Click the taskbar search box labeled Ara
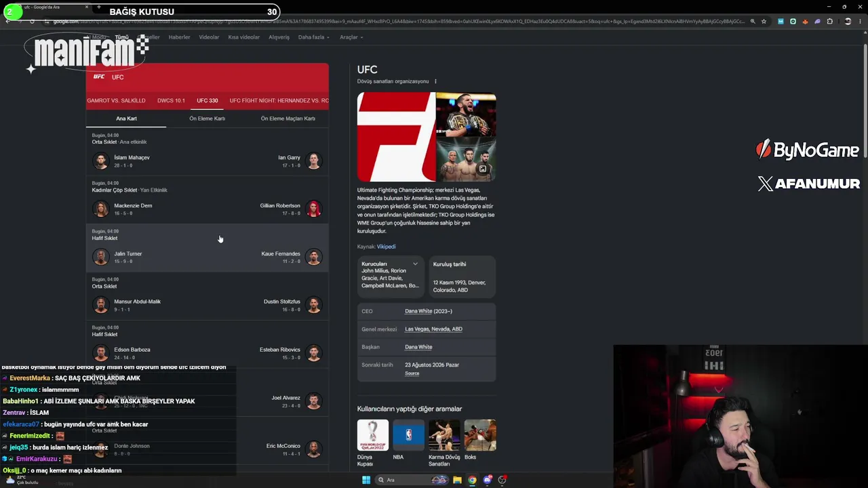 click(x=412, y=480)
